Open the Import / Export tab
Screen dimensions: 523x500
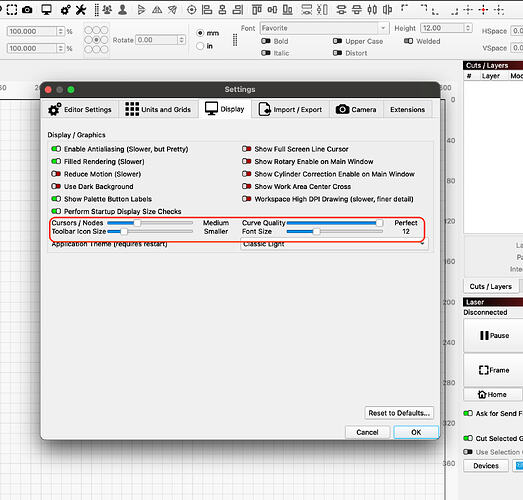pyautogui.click(x=290, y=109)
